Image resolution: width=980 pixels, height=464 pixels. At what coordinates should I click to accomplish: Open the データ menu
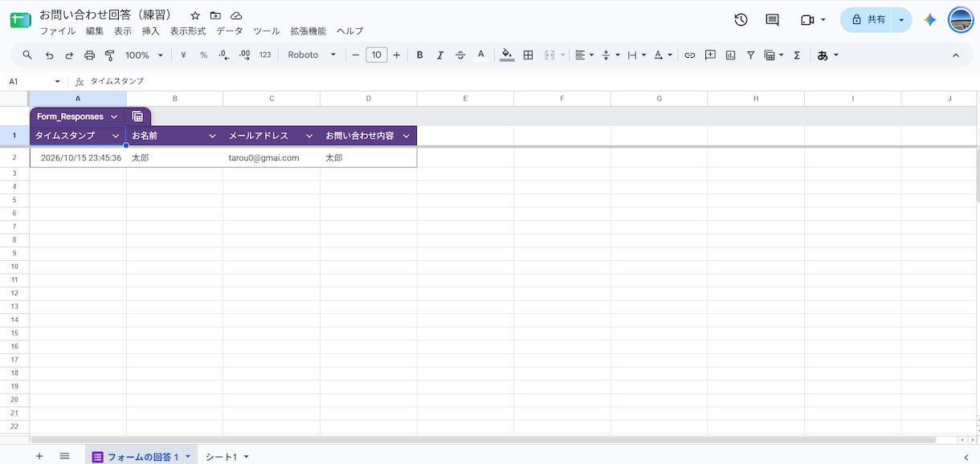coord(229,31)
